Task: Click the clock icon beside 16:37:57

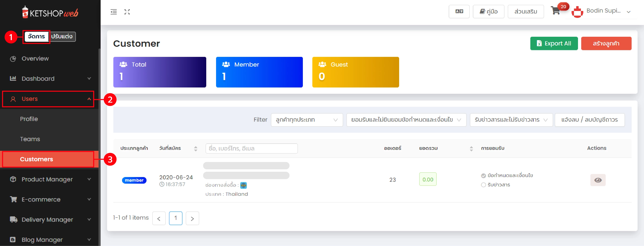Action: (162, 184)
